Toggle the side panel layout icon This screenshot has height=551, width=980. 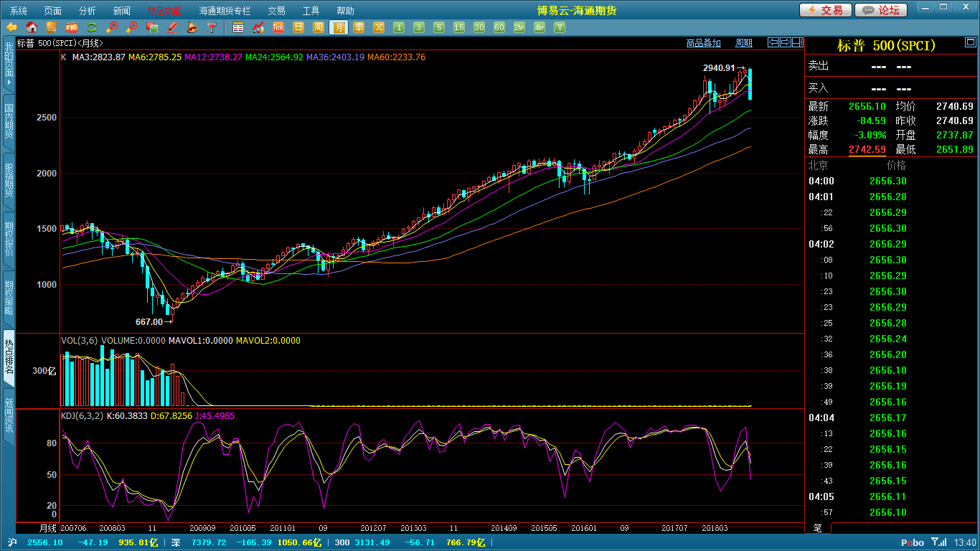[797, 42]
